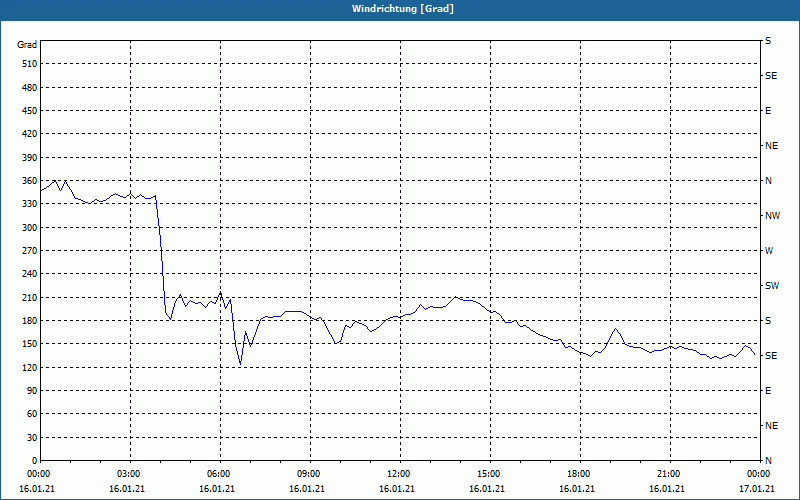Click the 17.01.21 date label
The width and height of the screenshot is (800, 500).
click(x=757, y=489)
